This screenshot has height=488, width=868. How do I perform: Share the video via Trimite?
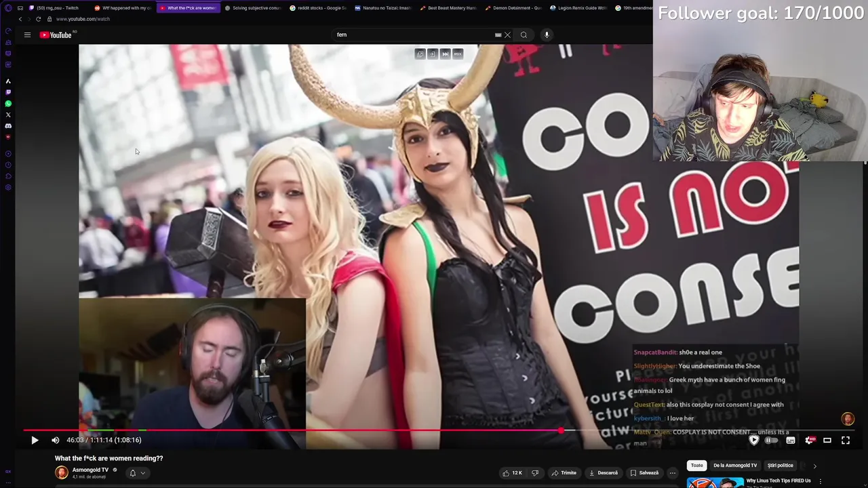pyautogui.click(x=564, y=472)
